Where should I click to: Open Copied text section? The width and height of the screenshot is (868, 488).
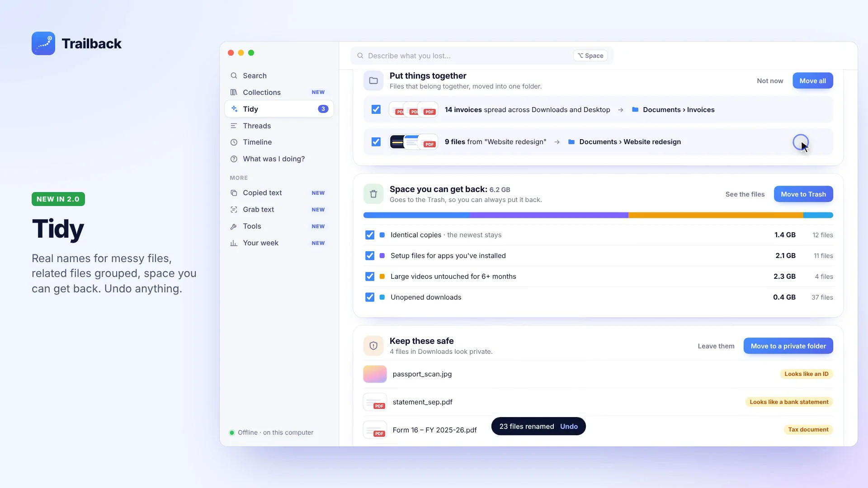coord(279,193)
